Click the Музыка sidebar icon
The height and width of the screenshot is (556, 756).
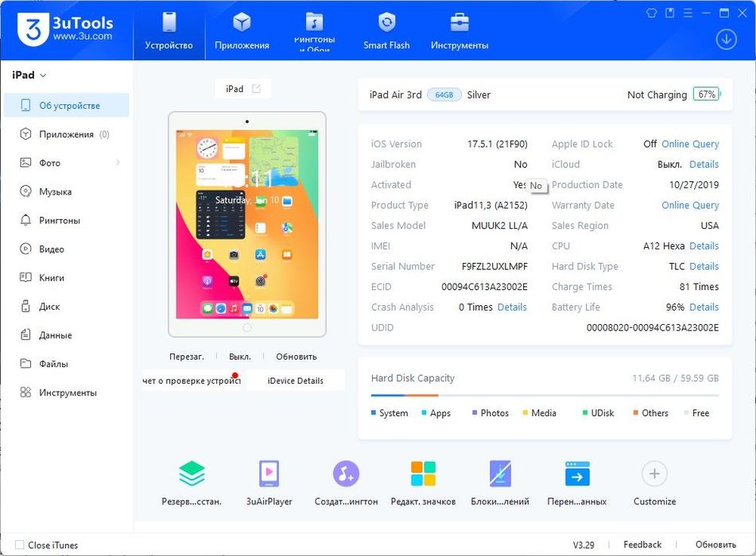point(25,191)
